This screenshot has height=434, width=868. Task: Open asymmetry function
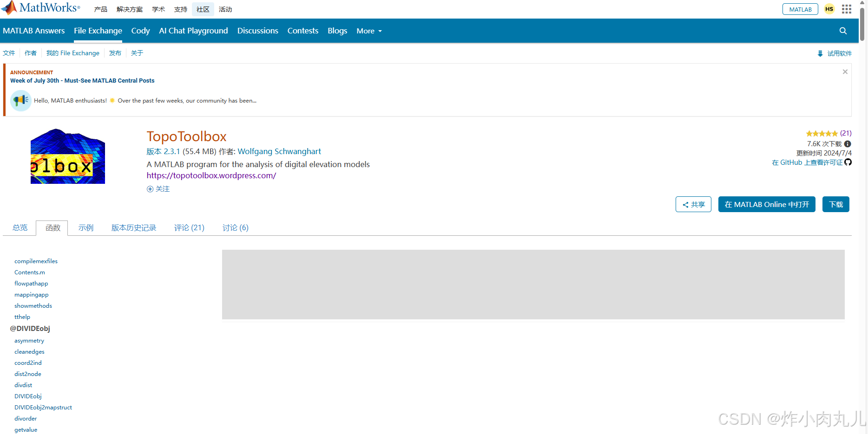(29, 341)
